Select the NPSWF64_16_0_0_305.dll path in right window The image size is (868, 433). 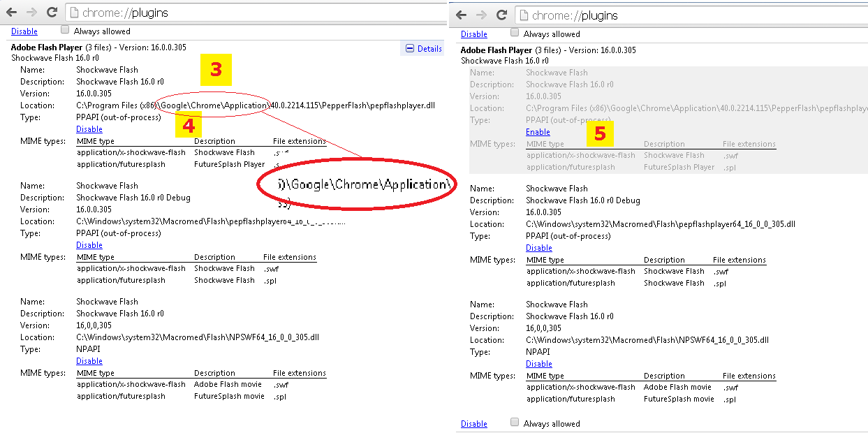[647, 340]
